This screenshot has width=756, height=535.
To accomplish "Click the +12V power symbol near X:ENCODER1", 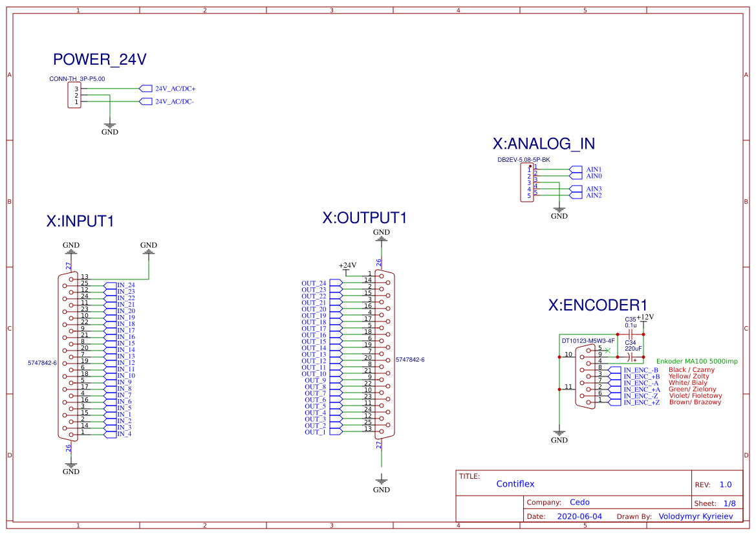I will pos(644,317).
